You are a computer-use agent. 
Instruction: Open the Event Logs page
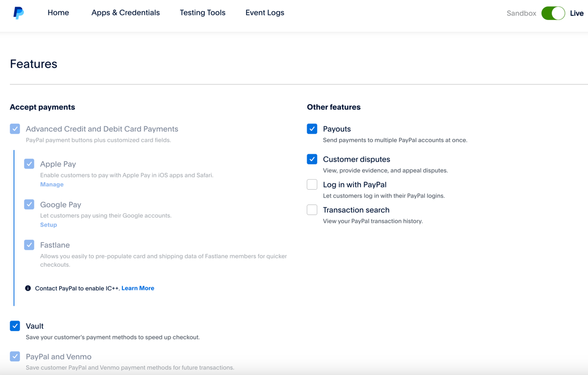click(x=265, y=13)
